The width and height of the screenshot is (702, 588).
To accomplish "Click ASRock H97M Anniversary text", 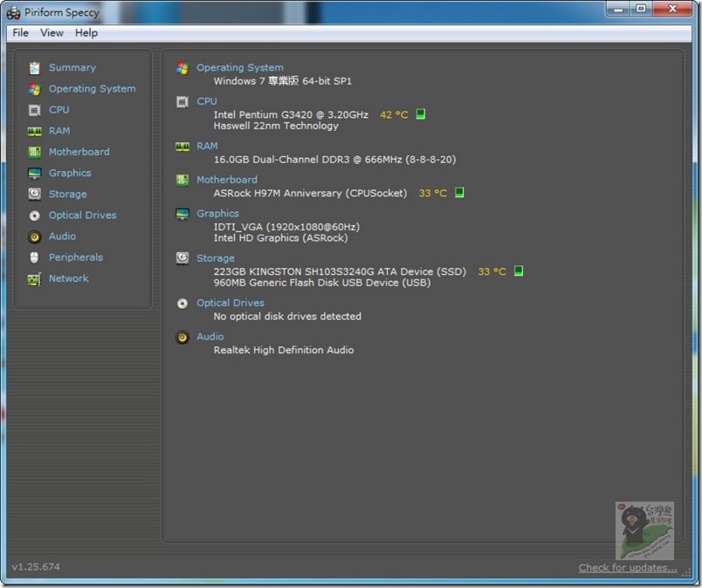I will pyautogui.click(x=310, y=193).
